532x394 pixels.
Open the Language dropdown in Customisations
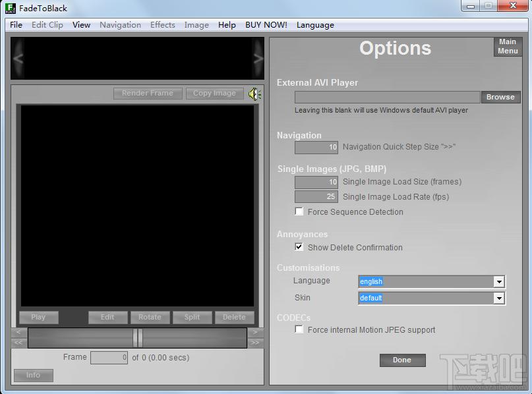pyautogui.click(x=432, y=281)
